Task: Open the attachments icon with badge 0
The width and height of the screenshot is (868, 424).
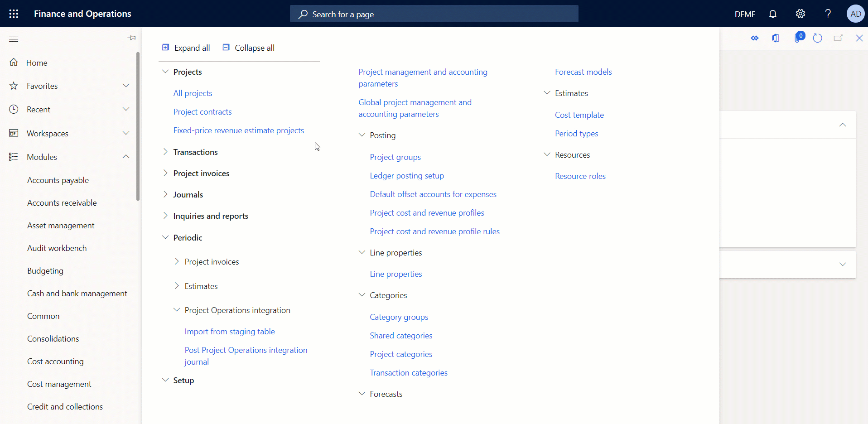Action: [799, 37]
